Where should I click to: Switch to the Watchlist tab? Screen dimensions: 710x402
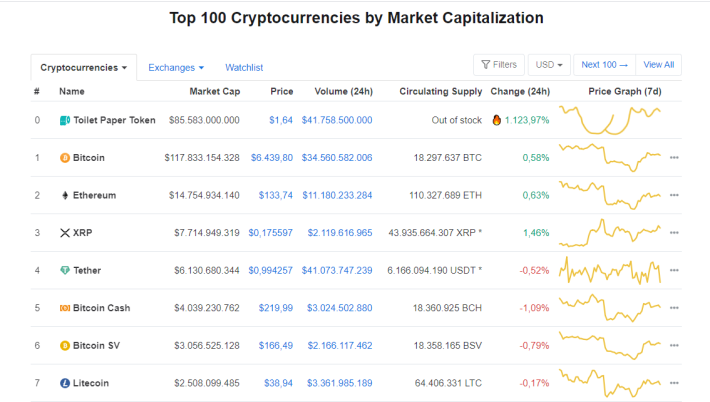[244, 67]
